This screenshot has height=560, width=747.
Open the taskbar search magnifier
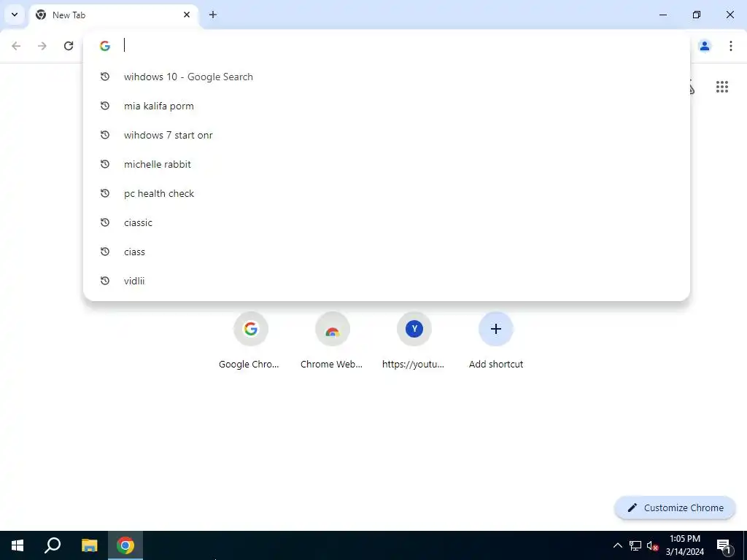click(x=53, y=545)
